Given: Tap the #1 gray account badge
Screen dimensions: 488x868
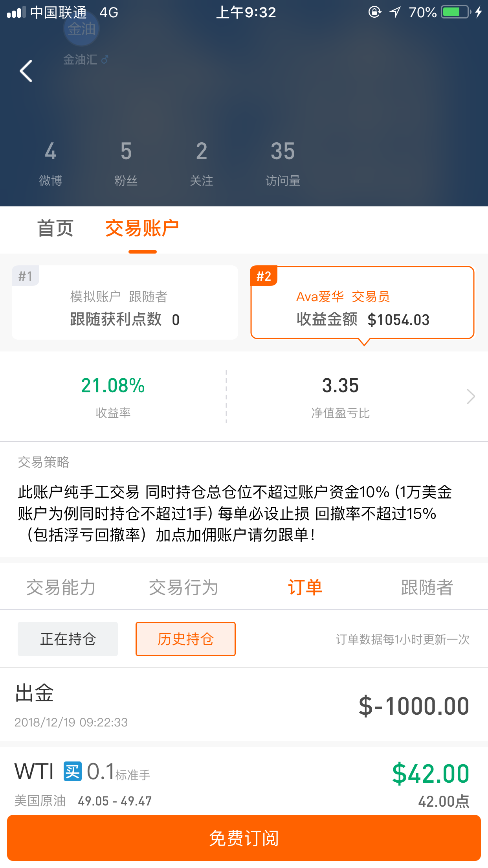Looking at the screenshot, I should coord(26,276).
